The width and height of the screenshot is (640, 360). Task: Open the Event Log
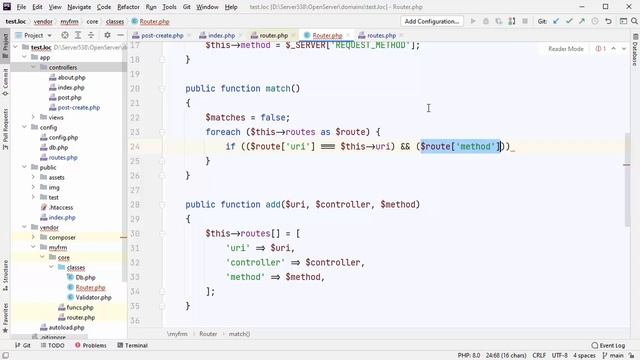608,345
